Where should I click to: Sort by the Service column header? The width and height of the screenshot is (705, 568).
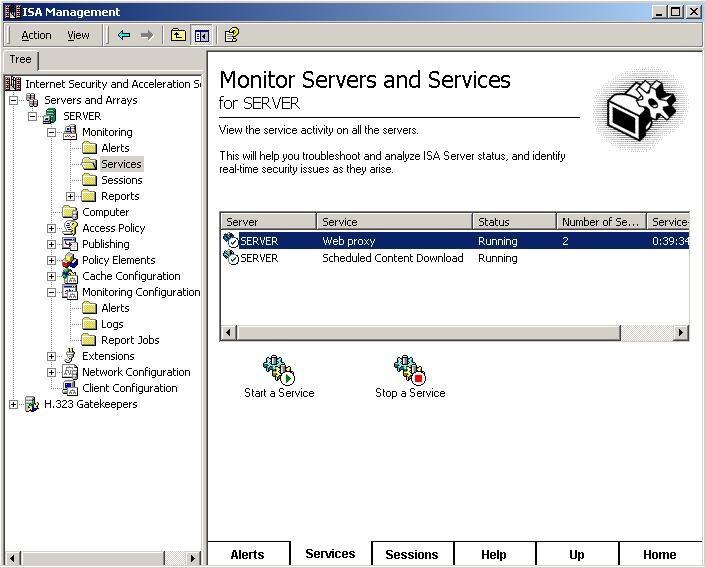click(394, 222)
